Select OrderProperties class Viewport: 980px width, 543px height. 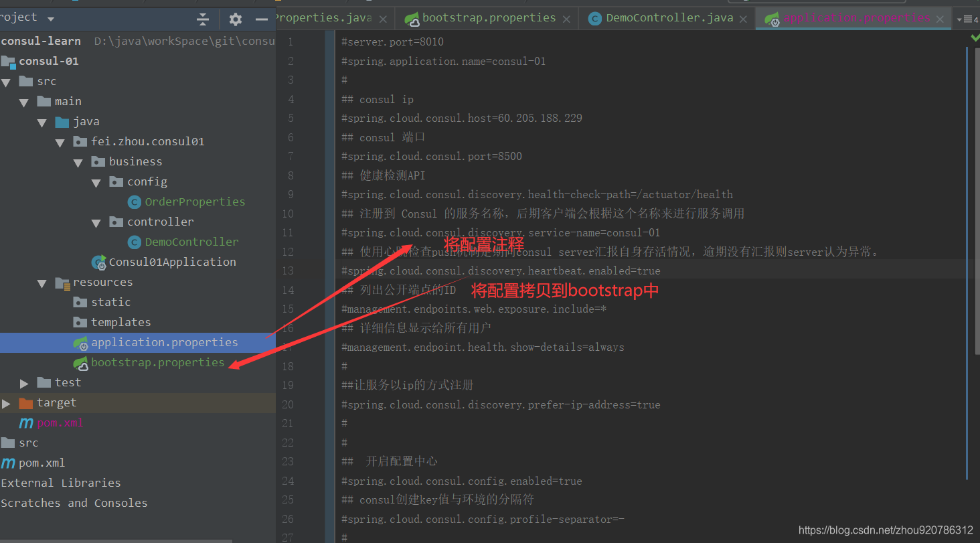(x=195, y=202)
